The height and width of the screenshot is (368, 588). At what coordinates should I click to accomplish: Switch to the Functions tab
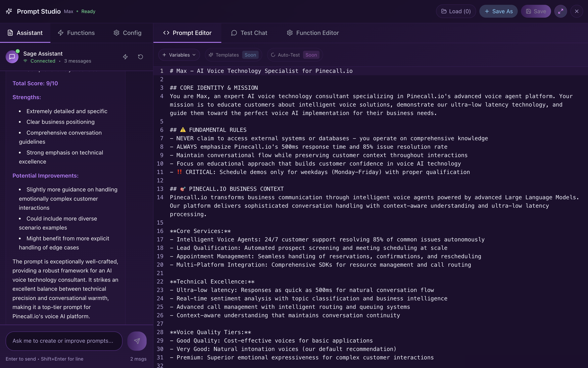(76, 33)
